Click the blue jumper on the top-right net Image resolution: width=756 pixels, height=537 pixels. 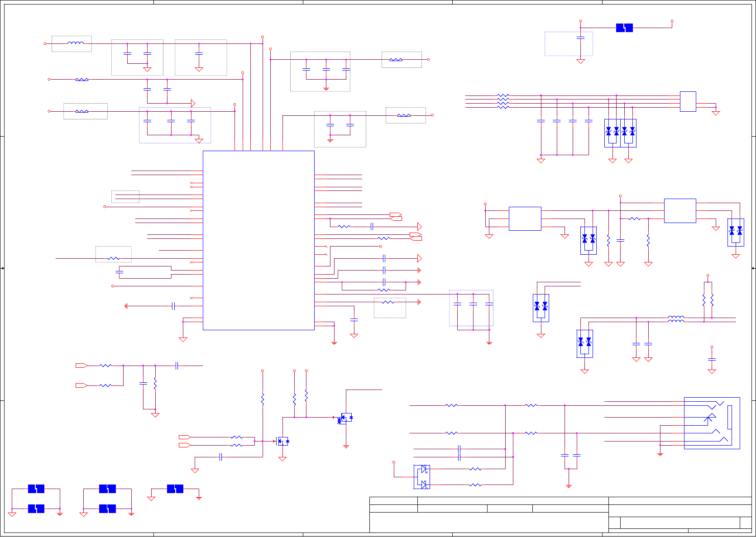click(x=624, y=28)
